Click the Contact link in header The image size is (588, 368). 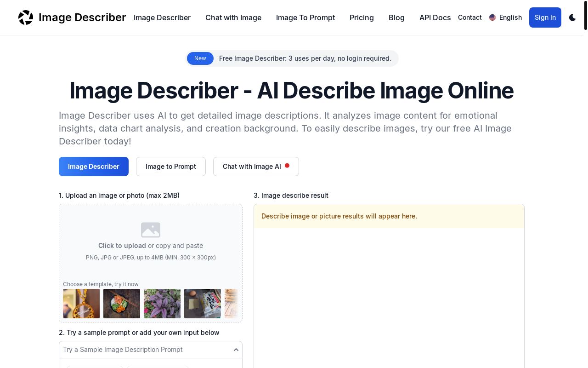coord(469,17)
